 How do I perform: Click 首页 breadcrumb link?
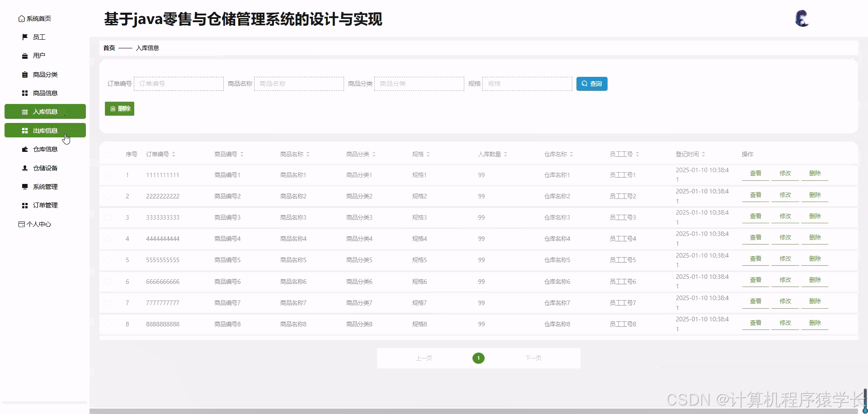click(109, 48)
